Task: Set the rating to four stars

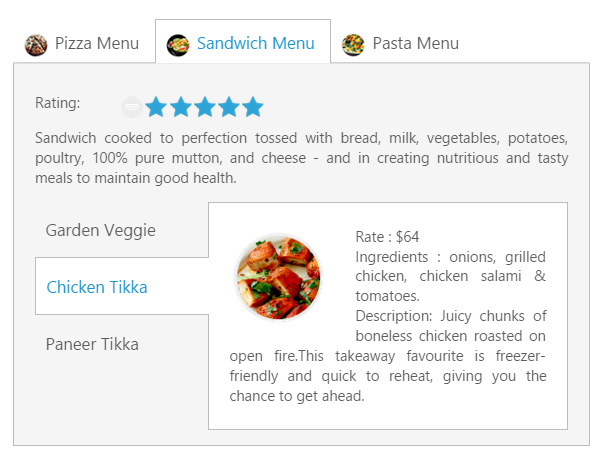Action: pyautogui.click(x=229, y=107)
